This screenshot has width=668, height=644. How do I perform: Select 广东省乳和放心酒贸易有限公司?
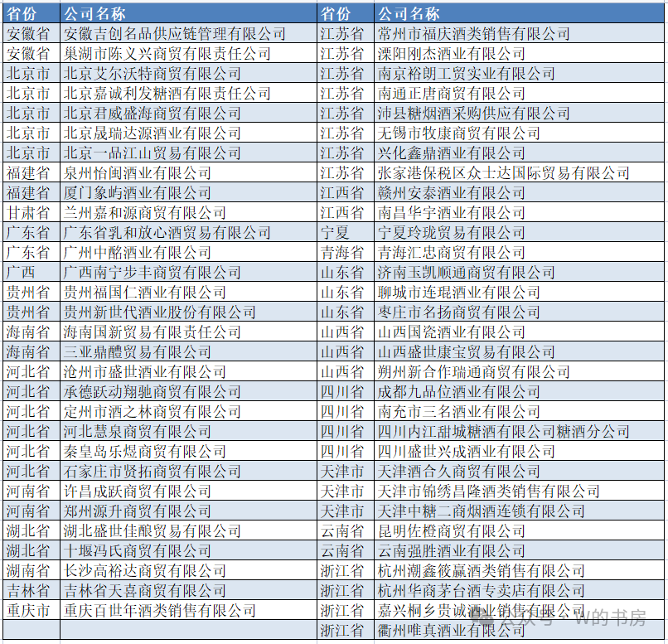tap(188, 232)
